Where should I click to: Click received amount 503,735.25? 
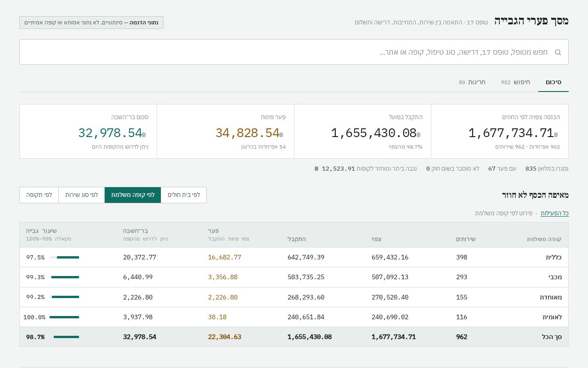click(x=306, y=277)
